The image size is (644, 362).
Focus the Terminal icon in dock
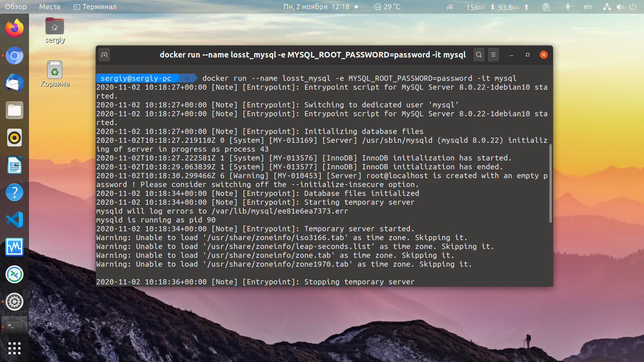(x=14, y=327)
